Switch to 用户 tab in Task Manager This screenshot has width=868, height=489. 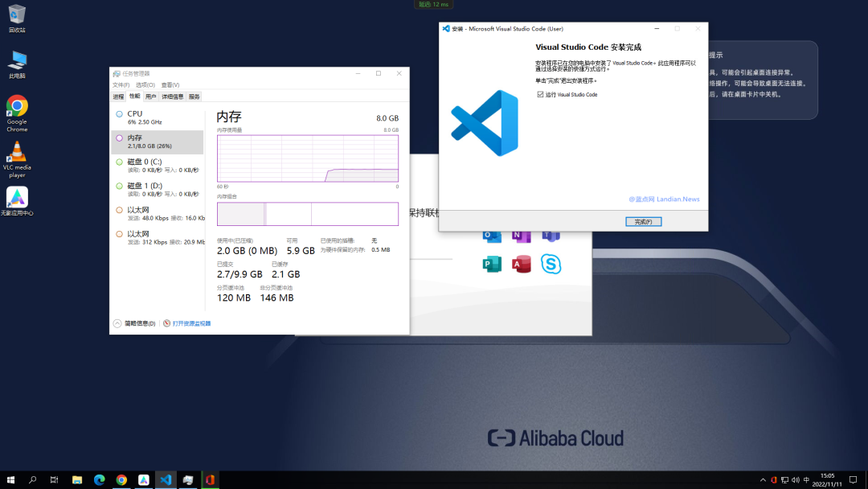coord(150,97)
